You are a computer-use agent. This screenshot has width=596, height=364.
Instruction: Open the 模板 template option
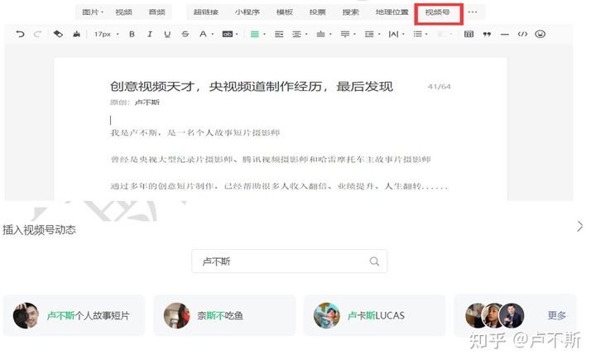tap(284, 12)
